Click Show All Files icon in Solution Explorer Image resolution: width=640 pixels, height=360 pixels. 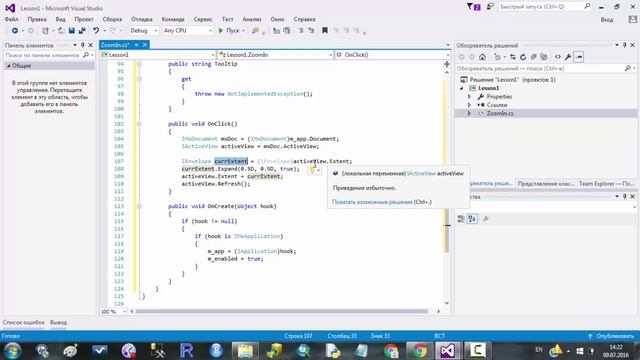(x=544, y=57)
